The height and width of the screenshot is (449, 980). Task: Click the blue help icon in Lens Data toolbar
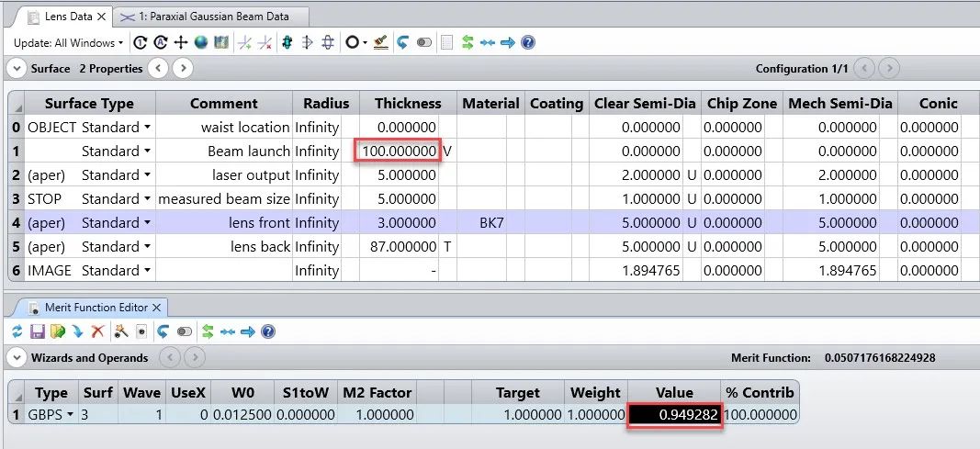pyautogui.click(x=528, y=42)
